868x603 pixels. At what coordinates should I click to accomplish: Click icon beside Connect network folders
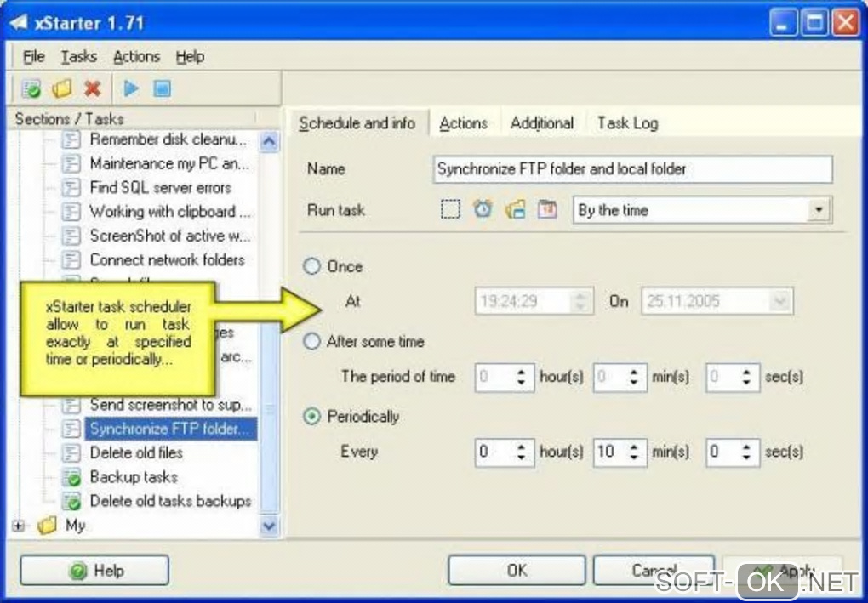[x=71, y=260]
